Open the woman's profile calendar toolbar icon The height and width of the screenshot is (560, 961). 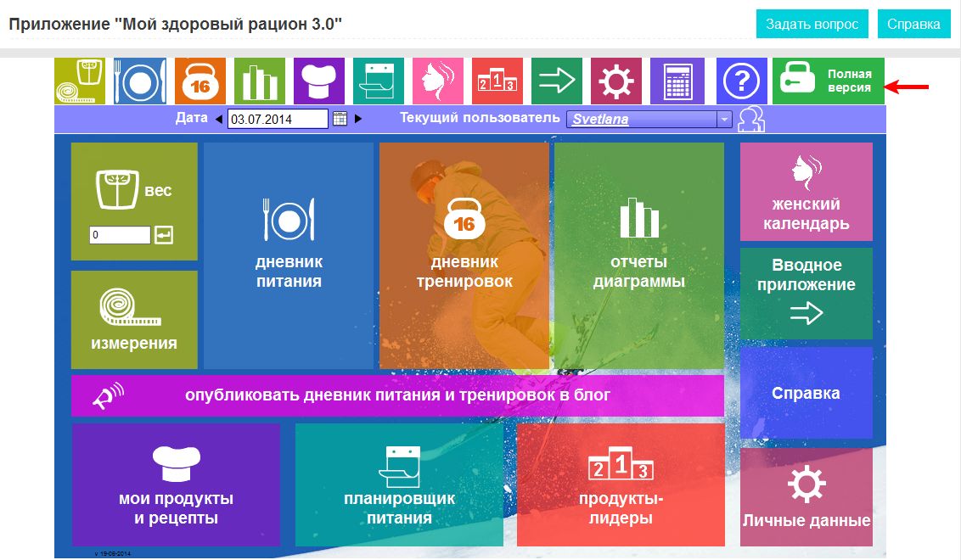(x=438, y=81)
